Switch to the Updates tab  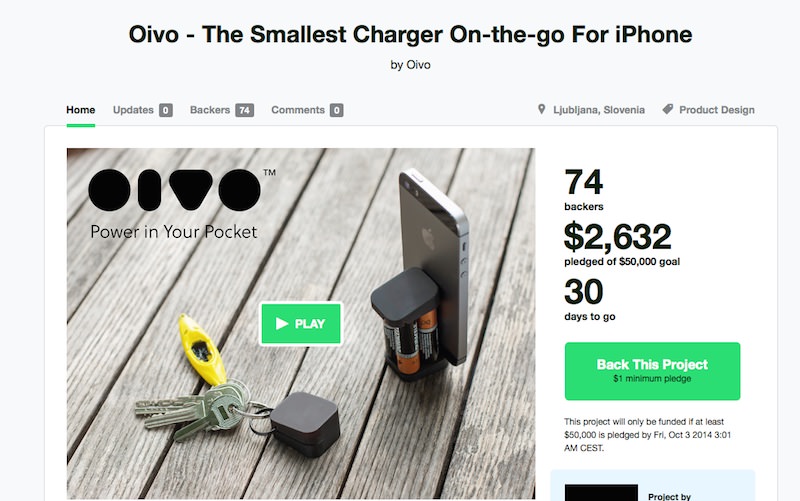point(133,110)
